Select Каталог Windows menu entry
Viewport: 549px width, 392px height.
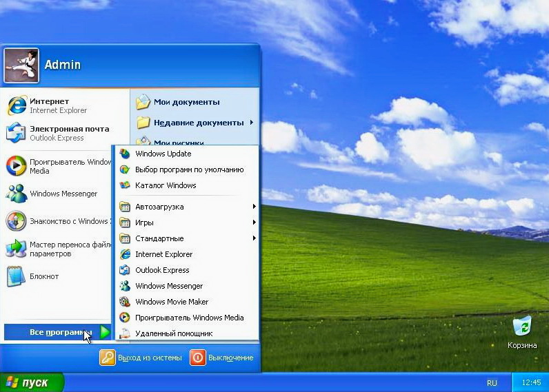(x=166, y=185)
